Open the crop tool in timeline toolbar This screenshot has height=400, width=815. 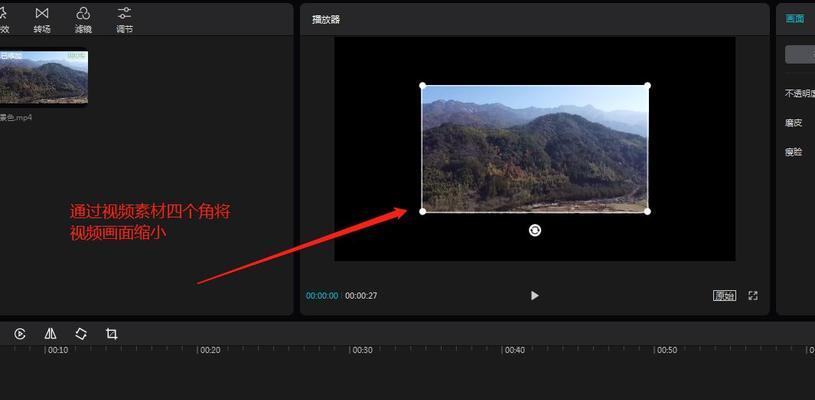(x=111, y=334)
